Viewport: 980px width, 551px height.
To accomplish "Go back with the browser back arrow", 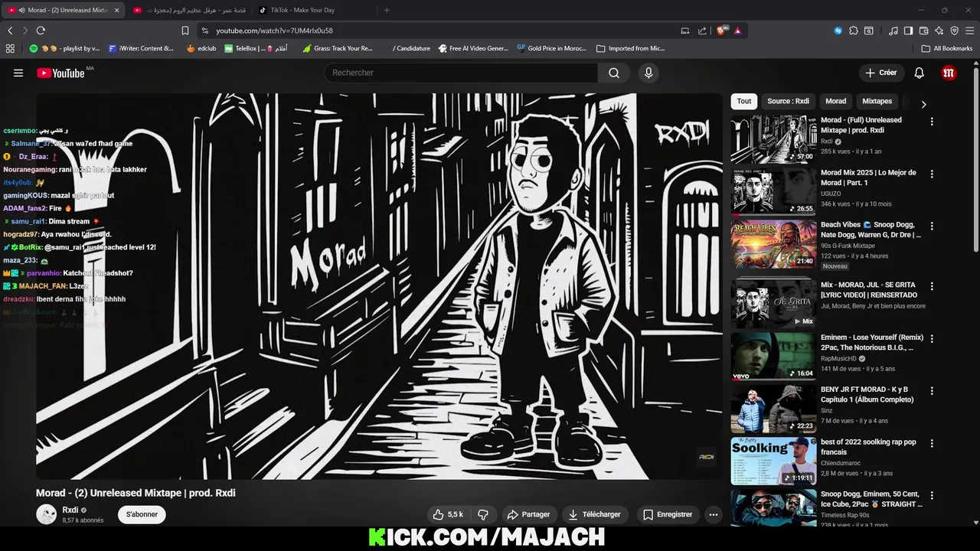I will click(10, 31).
